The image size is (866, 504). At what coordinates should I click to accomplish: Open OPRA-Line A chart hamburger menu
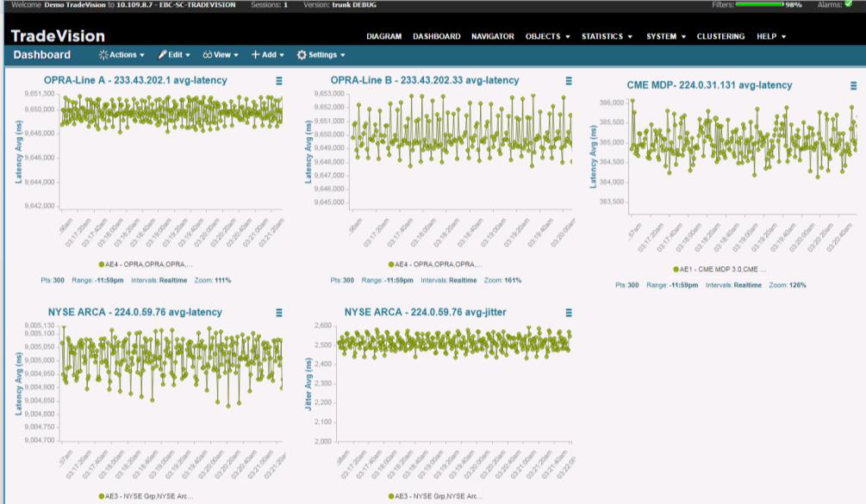(278, 80)
